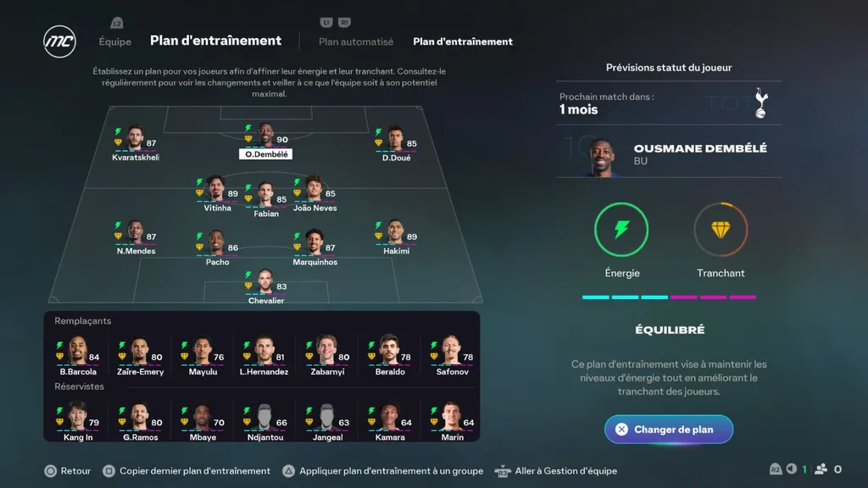Select the Tranchant diamond icon
Screen dimensions: 868x488
coord(721,230)
